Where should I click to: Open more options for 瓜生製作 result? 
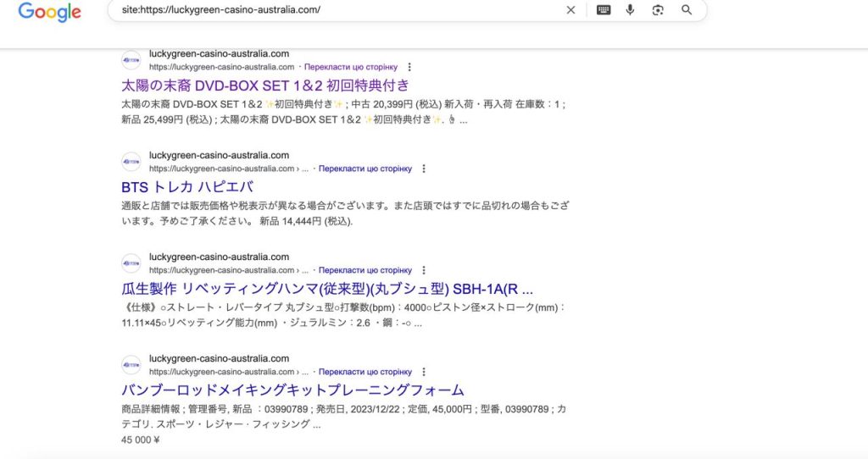coord(424,270)
